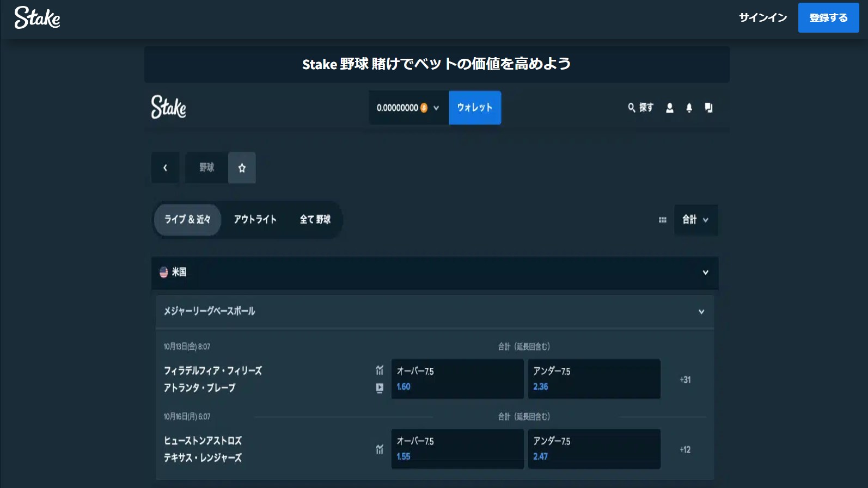Click the USA flag icon
The width and height of the screenshot is (868, 488).
tap(163, 272)
